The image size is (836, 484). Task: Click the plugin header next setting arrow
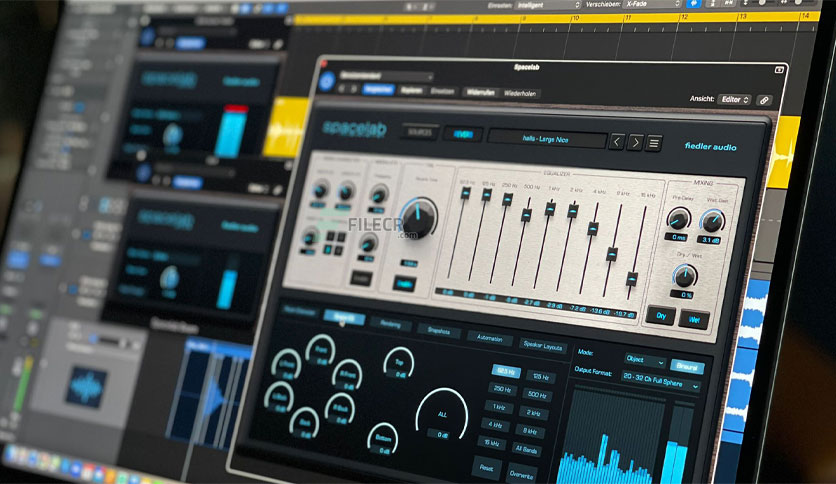(x=353, y=89)
